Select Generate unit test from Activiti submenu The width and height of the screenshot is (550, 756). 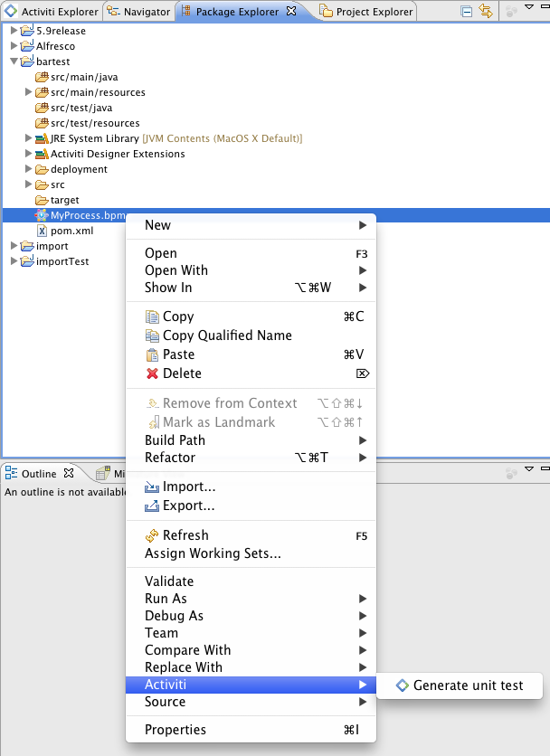(466, 685)
